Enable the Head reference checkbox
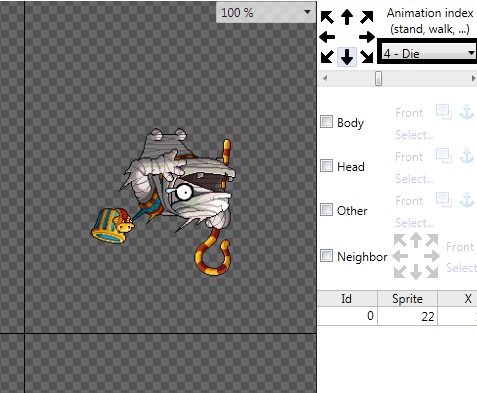477x393 pixels. 326,166
